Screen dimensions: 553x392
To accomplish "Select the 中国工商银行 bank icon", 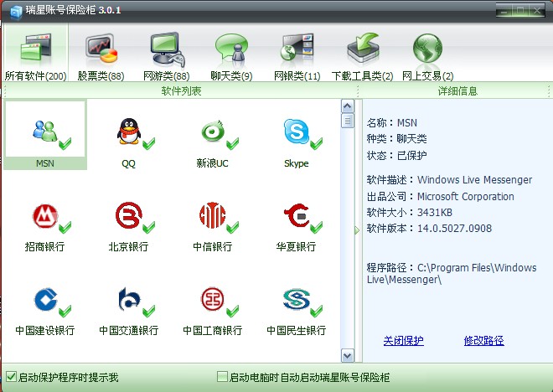I will 212,300.
